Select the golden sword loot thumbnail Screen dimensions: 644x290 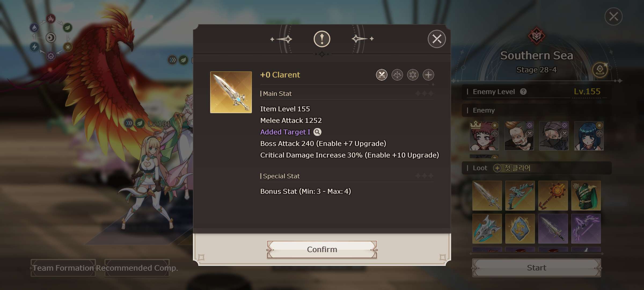coord(487,195)
